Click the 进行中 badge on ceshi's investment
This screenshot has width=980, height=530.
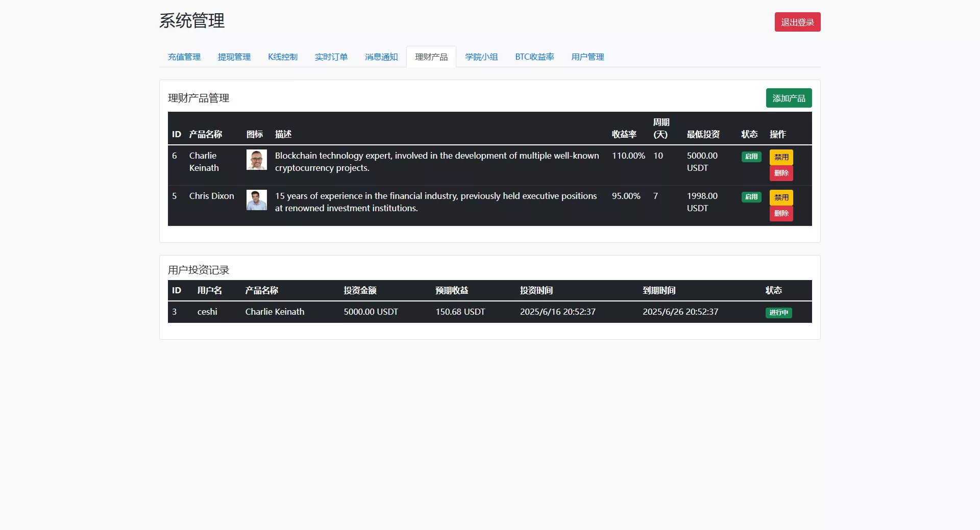(x=778, y=313)
